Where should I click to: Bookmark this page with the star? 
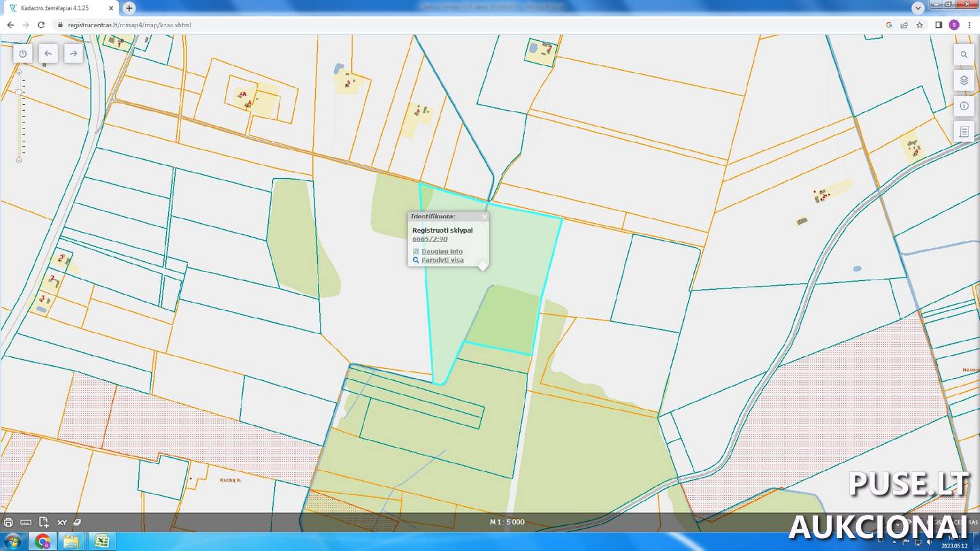(919, 25)
